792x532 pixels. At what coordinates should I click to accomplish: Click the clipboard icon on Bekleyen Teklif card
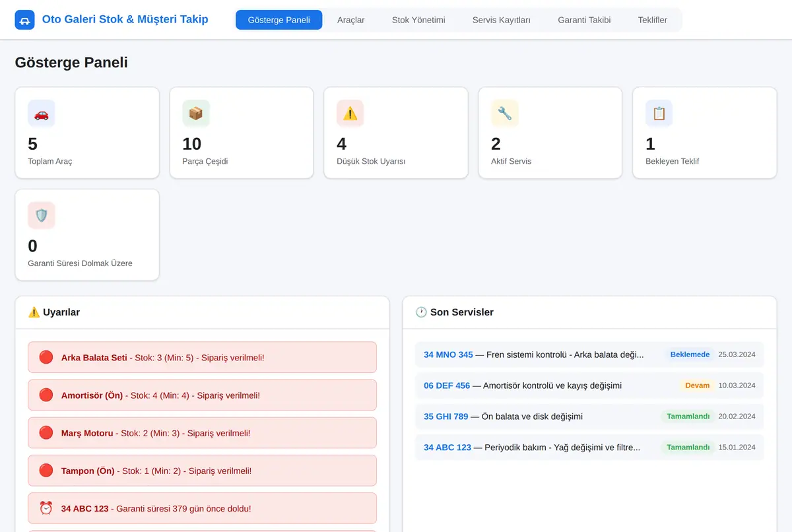(x=659, y=114)
